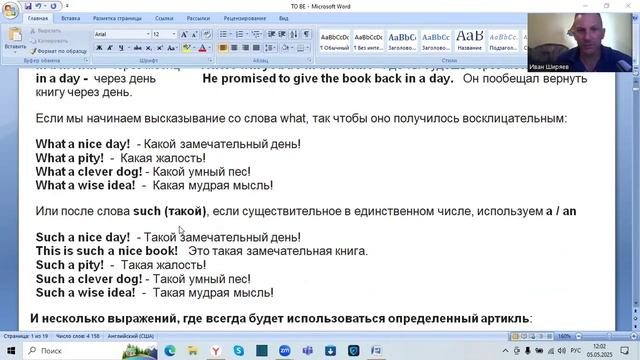Toggle italic (К) formatting
The image size is (640, 360).
tap(110, 48)
